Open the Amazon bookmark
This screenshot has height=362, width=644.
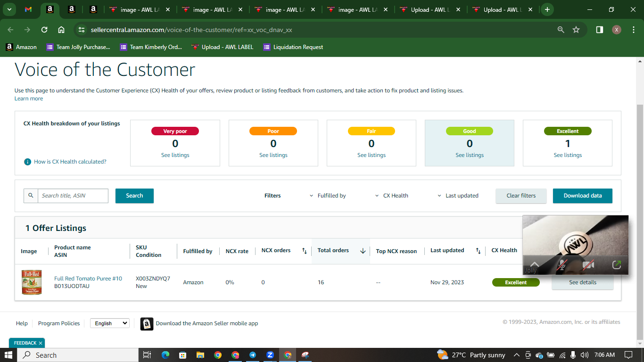[21, 47]
